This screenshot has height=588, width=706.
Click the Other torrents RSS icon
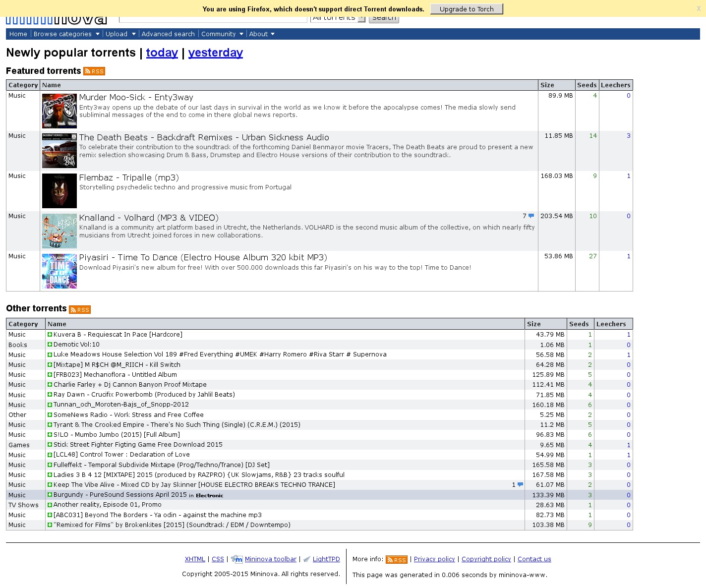pyautogui.click(x=80, y=310)
